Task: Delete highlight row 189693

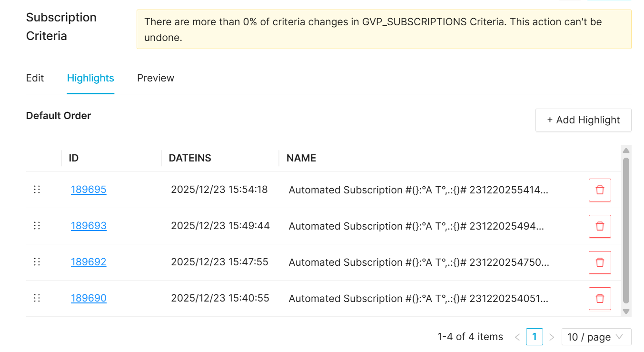Action: (600, 226)
